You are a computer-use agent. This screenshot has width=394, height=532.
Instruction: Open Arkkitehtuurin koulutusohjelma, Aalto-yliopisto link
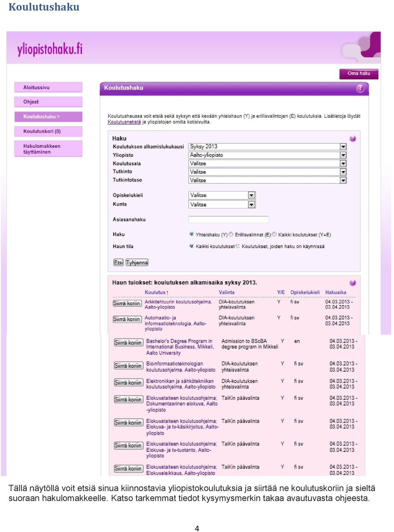[x=178, y=305]
